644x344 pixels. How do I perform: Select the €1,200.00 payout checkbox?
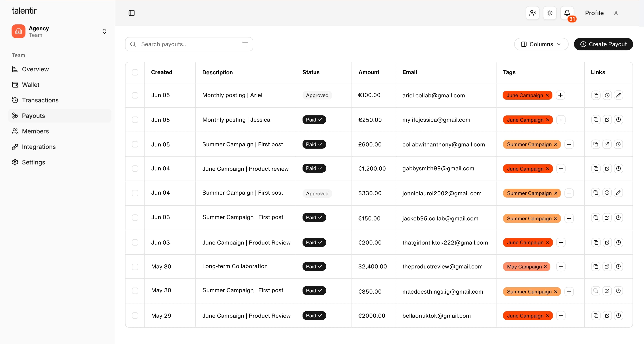(135, 168)
